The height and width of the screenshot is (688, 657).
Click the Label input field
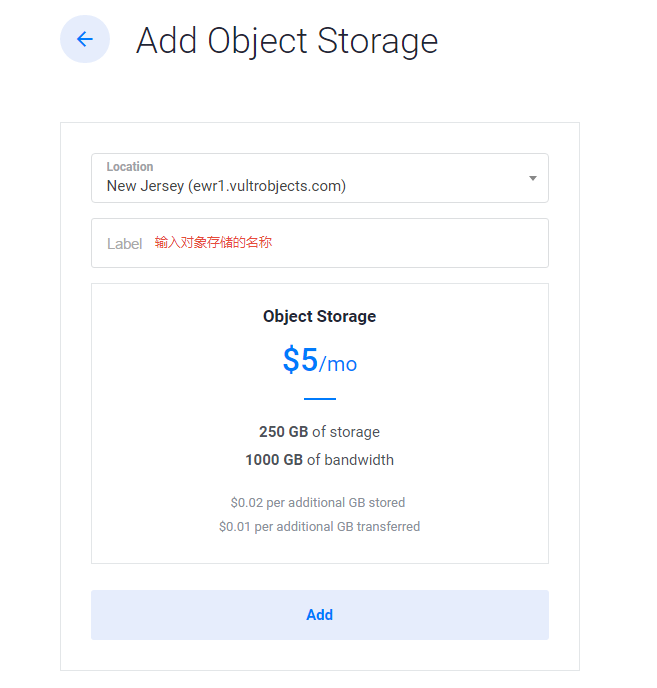click(320, 243)
